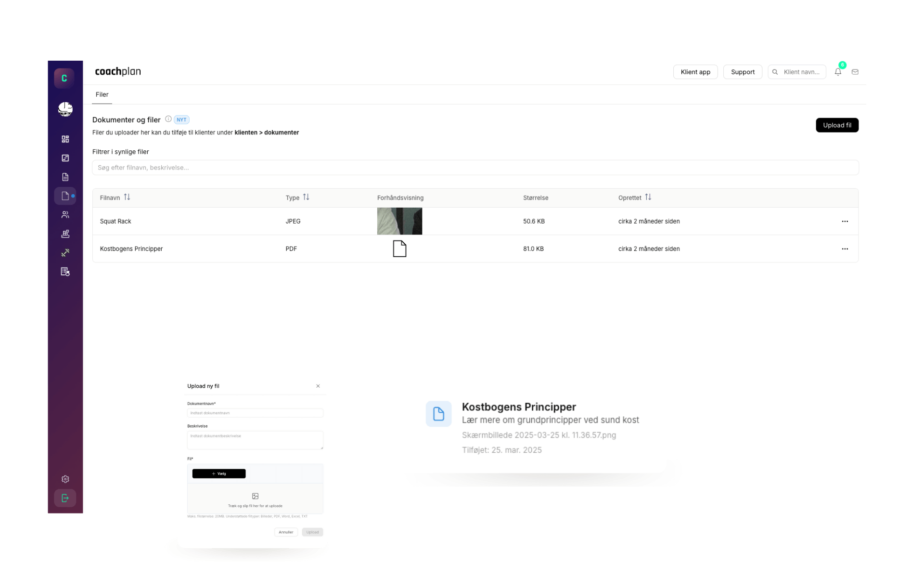Screen dimensions: 924x578
Task: Click the lined document icon in sidebar
Action: pos(65,177)
